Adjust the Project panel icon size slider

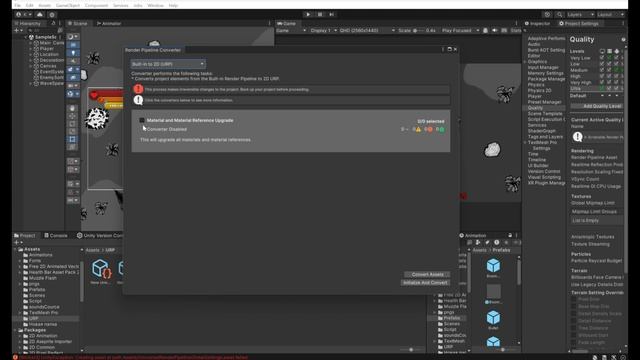tap(411, 350)
